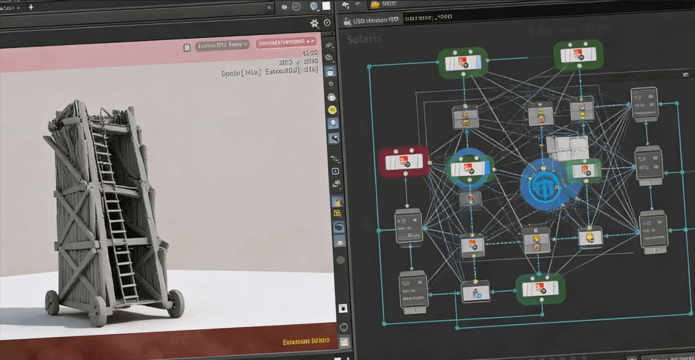Open the snowflake-shaped display options icon
The height and width of the screenshot is (360, 695).
(314, 23)
